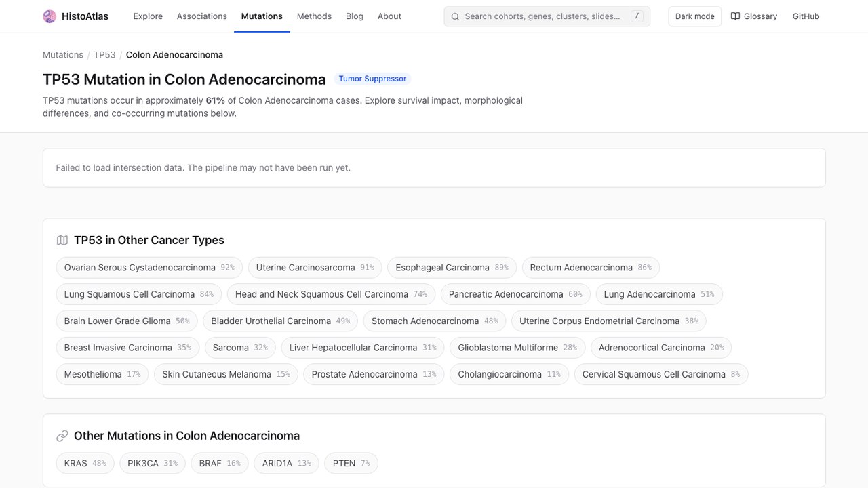Viewport: 868px width, 488px height.
Task: Click the HistoAtlas logo icon
Action: [x=50, y=16]
